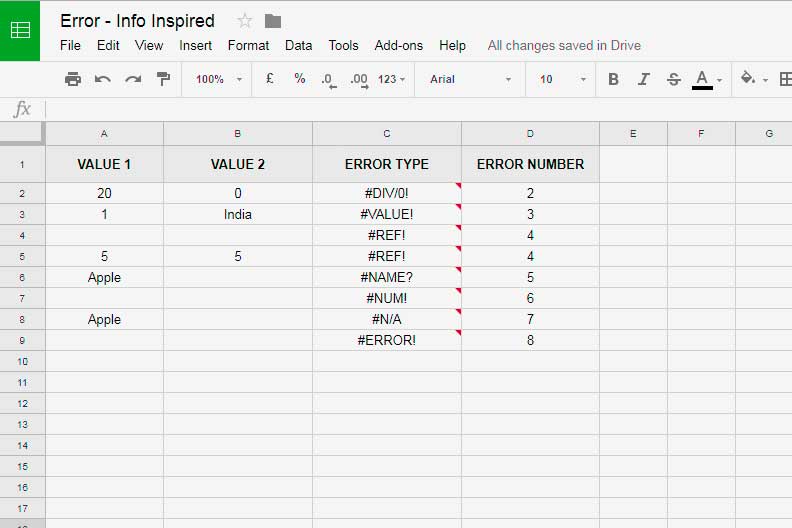Screen dimensions: 792x528
Task: Select the cell containing #VALUE!
Action: pos(386,214)
